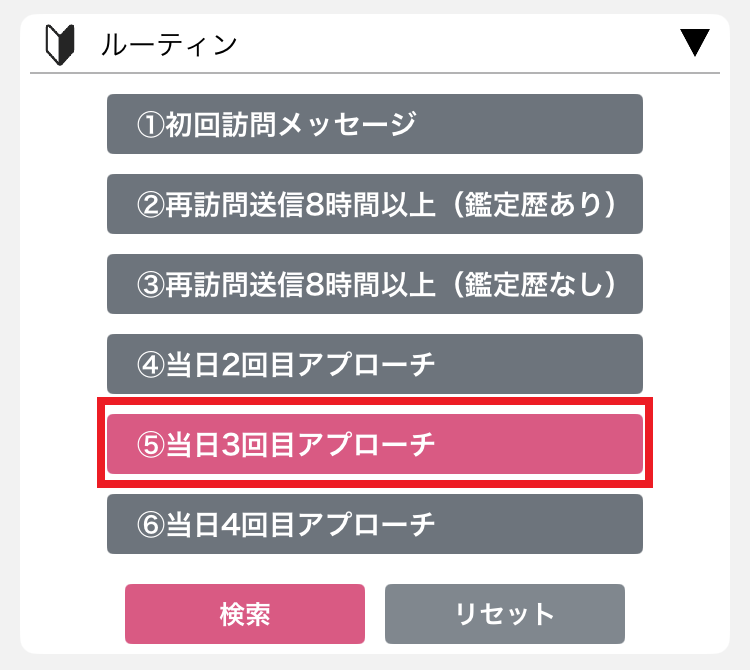Toggle the downward triangle dropdown arrow
This screenshot has height=670, width=750.
[x=695, y=43]
